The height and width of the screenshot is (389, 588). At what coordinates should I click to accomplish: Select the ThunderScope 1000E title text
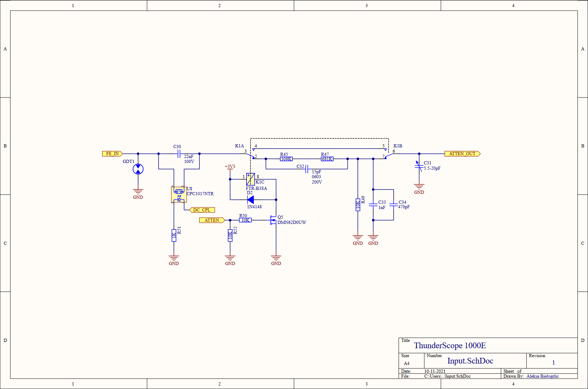450,345
